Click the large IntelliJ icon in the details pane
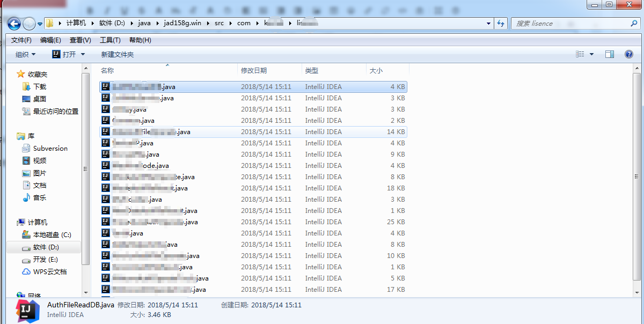 [x=27, y=311]
